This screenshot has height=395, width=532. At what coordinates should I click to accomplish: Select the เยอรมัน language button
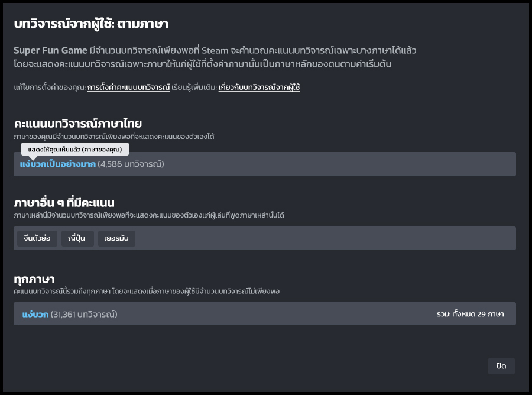pos(116,238)
